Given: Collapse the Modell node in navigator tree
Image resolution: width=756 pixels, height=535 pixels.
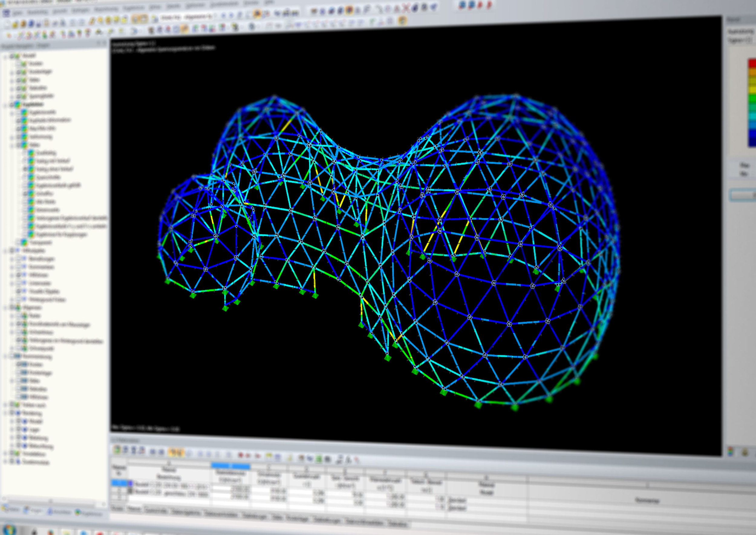Looking at the screenshot, I should pos(5,57).
